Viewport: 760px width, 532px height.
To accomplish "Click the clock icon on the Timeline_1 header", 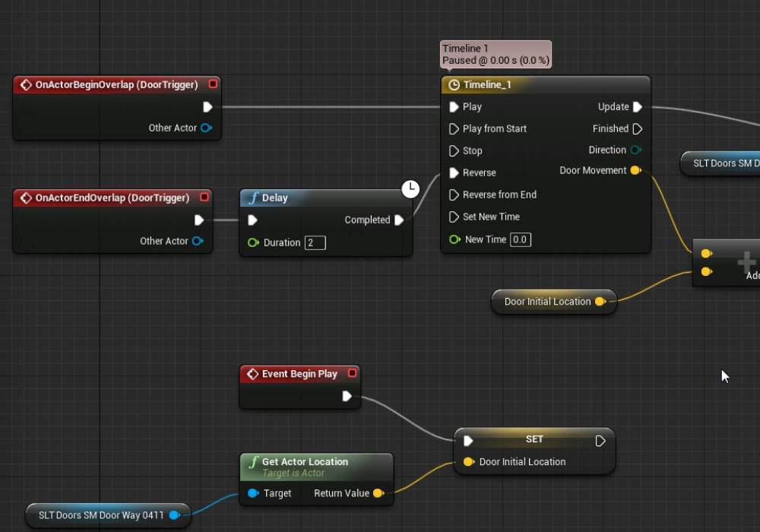I will pos(454,84).
